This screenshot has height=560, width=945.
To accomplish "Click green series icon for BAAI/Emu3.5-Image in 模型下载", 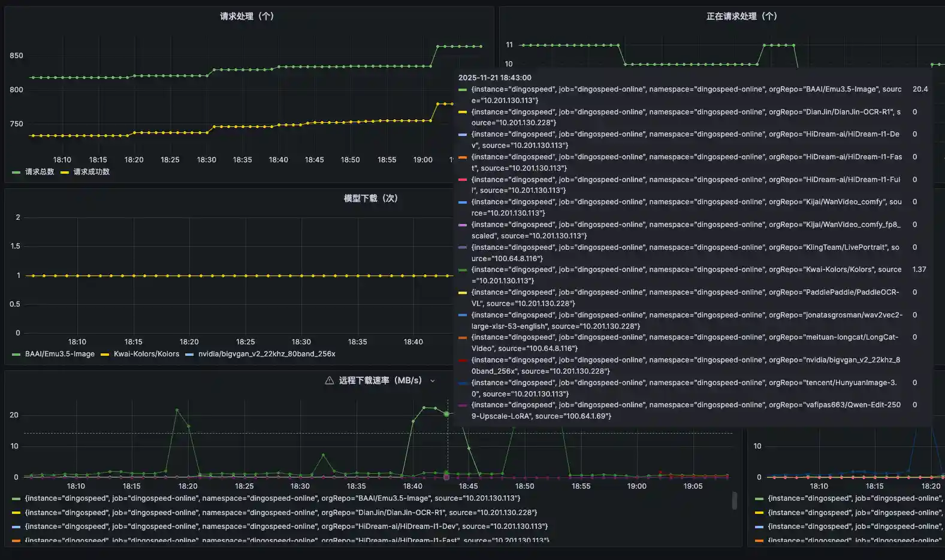I will click(x=16, y=355).
